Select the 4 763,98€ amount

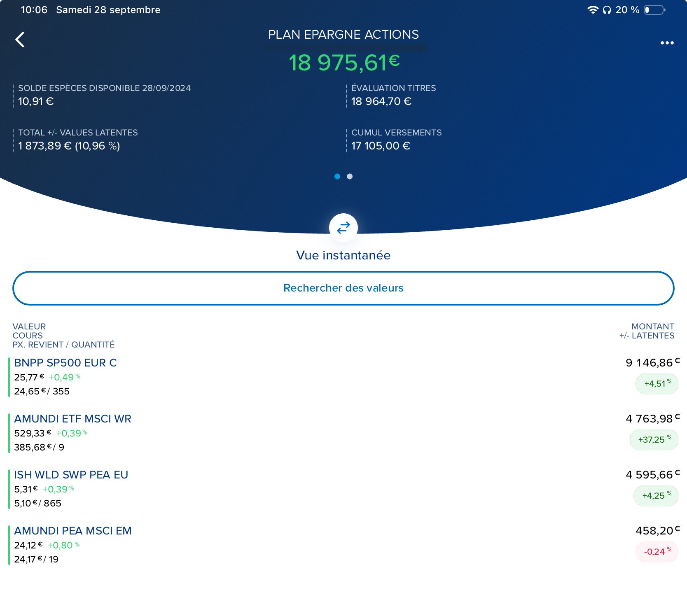tap(652, 419)
